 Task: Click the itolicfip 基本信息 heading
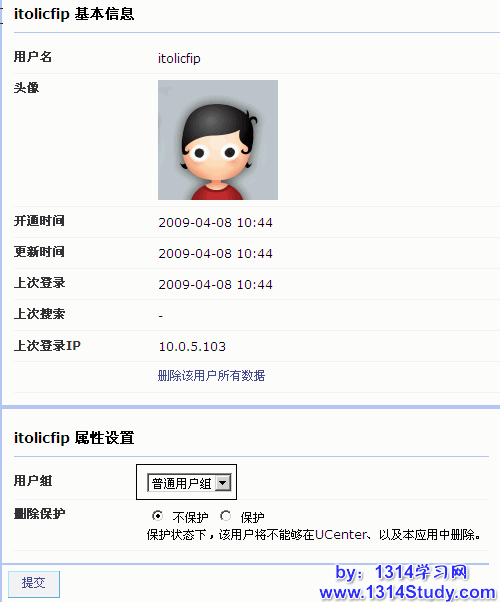[x=74, y=14]
